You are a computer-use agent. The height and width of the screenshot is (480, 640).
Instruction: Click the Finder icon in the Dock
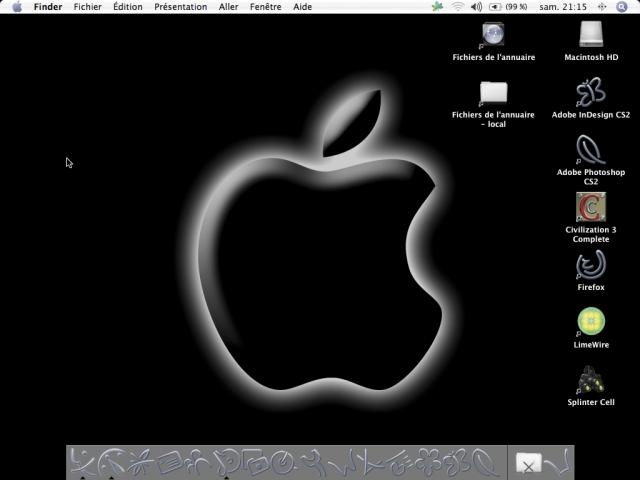(82, 463)
